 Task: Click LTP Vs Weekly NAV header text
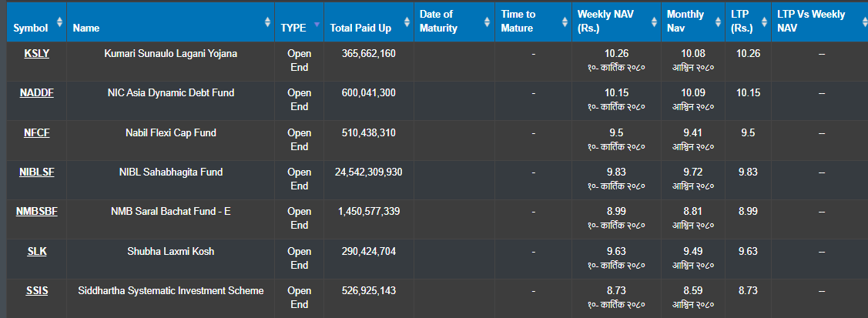[811, 21]
